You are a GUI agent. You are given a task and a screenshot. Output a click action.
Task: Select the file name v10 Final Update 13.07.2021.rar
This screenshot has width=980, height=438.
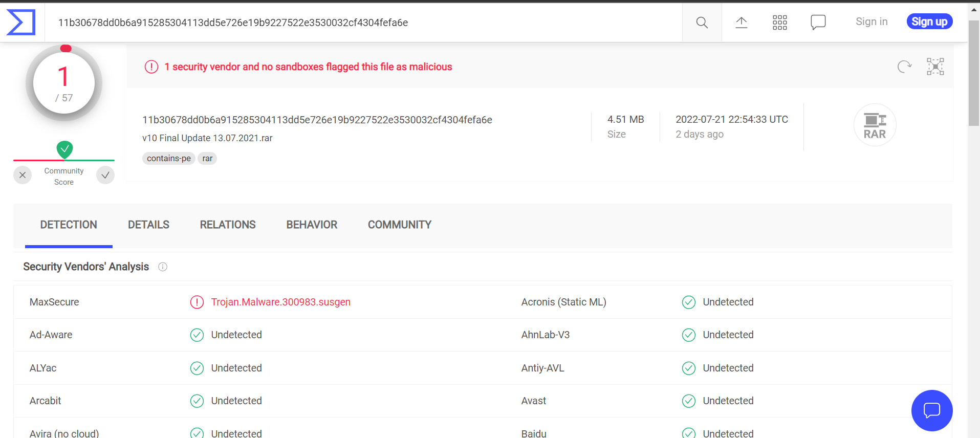[x=207, y=138]
